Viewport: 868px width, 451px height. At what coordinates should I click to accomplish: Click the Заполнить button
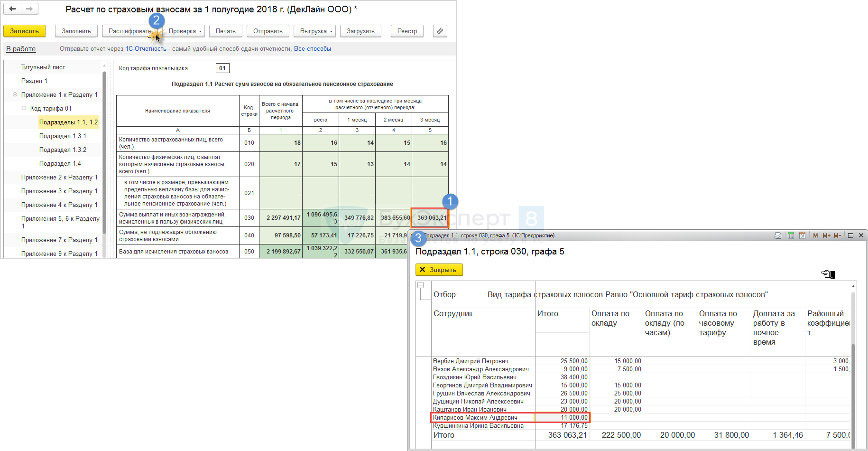[76, 31]
